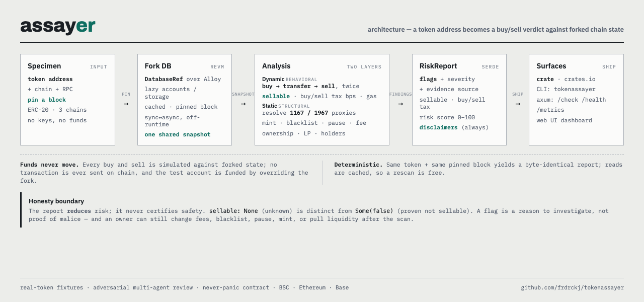The height and width of the screenshot is (302, 644).
Task: Click the PIN arrow between Specimen and Fork DB
Action: click(x=126, y=104)
